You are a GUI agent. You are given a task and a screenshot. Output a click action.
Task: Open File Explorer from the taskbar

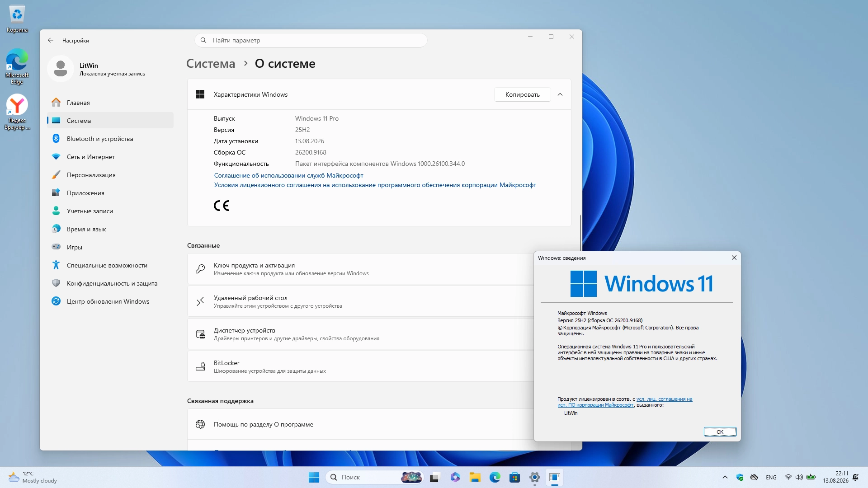coord(475,477)
